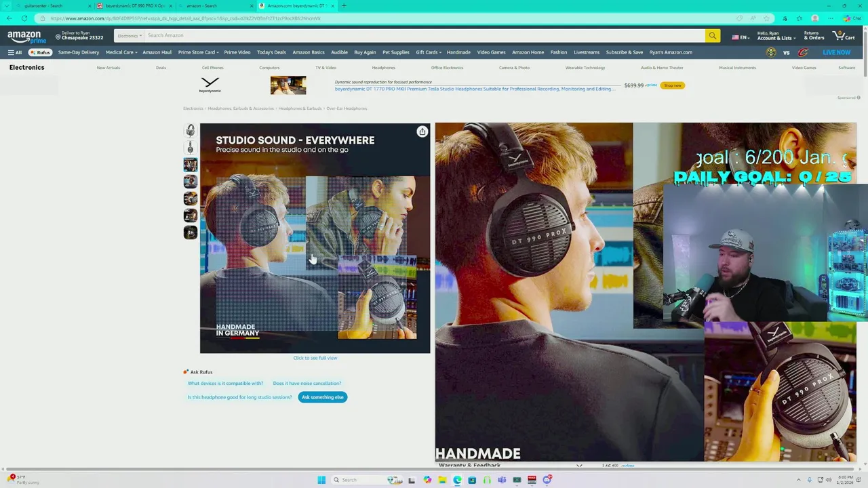Open DT 1770 PRO MKII sponsored product link
Image resolution: width=868 pixels, height=488 pixels.
pyautogui.click(x=474, y=89)
